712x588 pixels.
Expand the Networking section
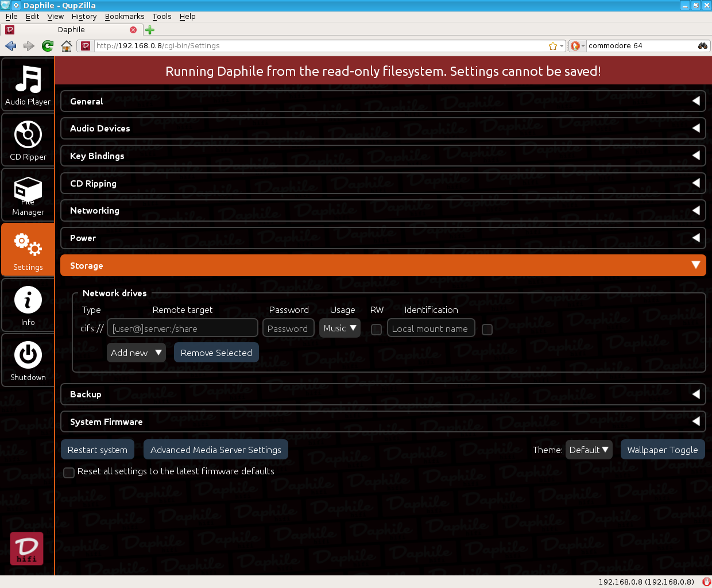coord(383,211)
